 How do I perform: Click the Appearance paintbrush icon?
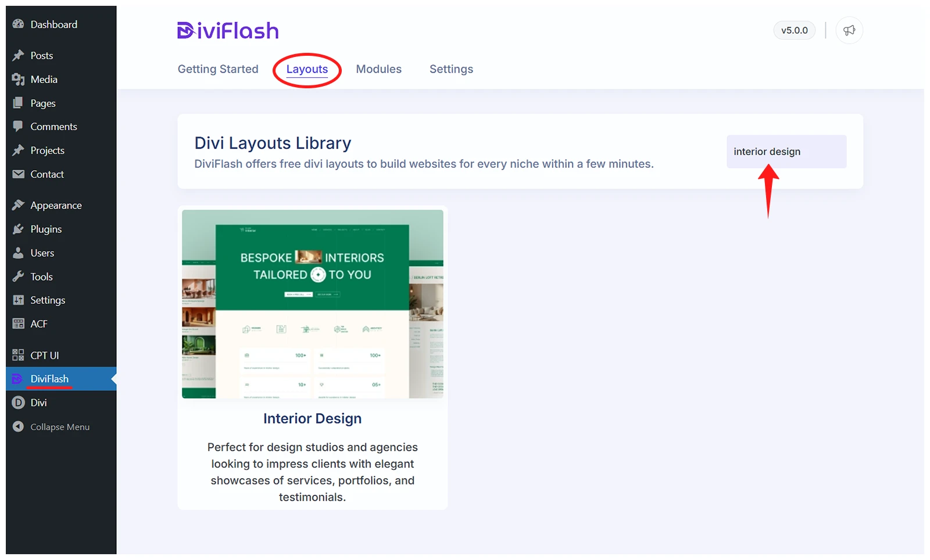tap(19, 206)
